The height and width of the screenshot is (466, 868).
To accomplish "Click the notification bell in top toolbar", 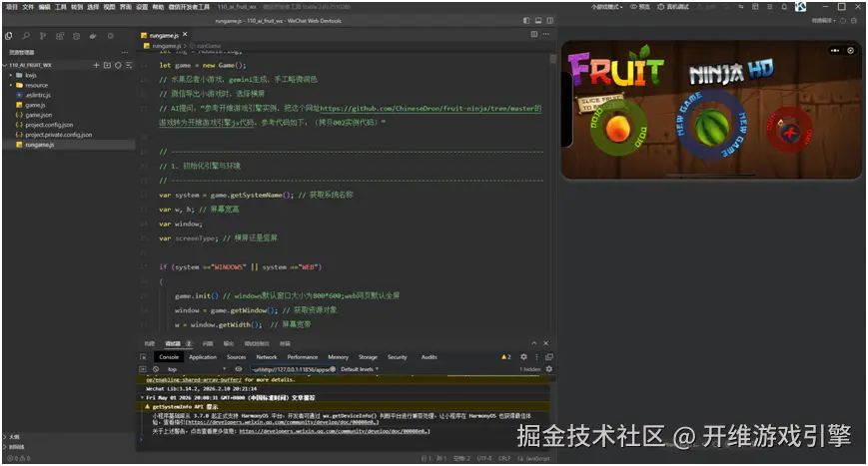I will (x=784, y=7).
